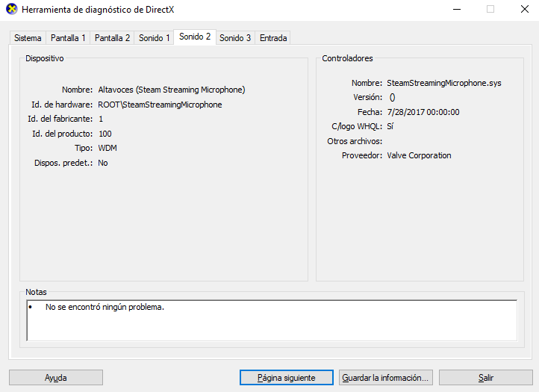Click the Dispos. predet. value 'No'
Viewport: 539px width, 392px height.
tap(103, 163)
